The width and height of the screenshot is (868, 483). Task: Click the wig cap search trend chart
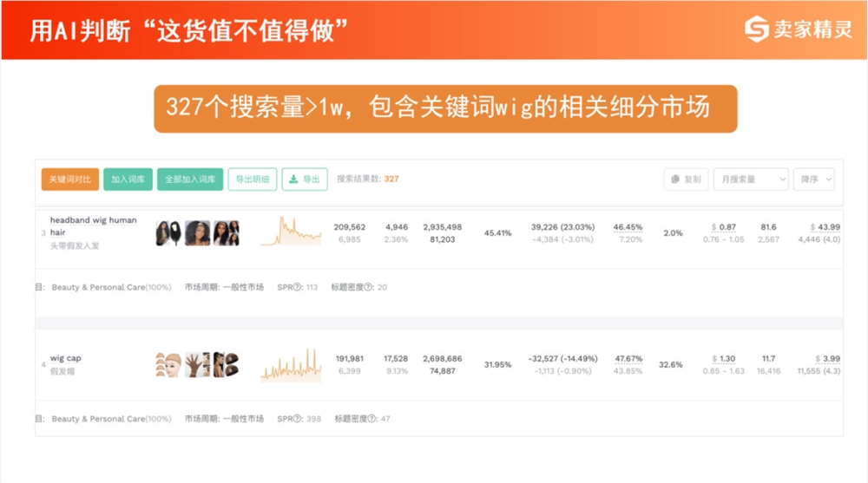click(x=291, y=365)
